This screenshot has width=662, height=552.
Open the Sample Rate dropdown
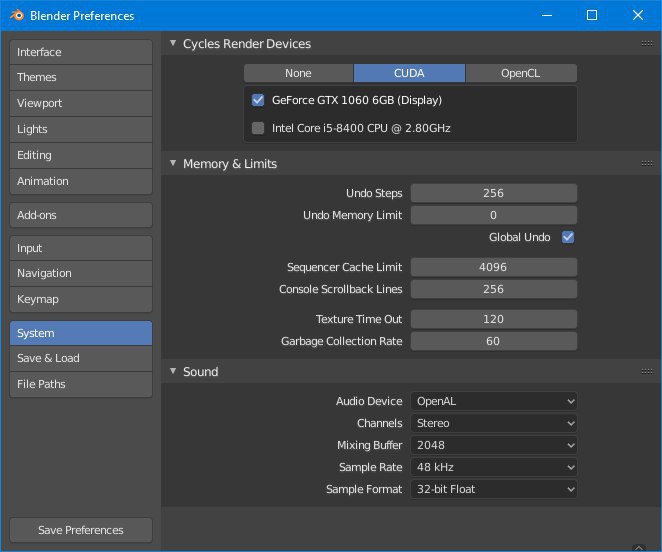coord(494,467)
